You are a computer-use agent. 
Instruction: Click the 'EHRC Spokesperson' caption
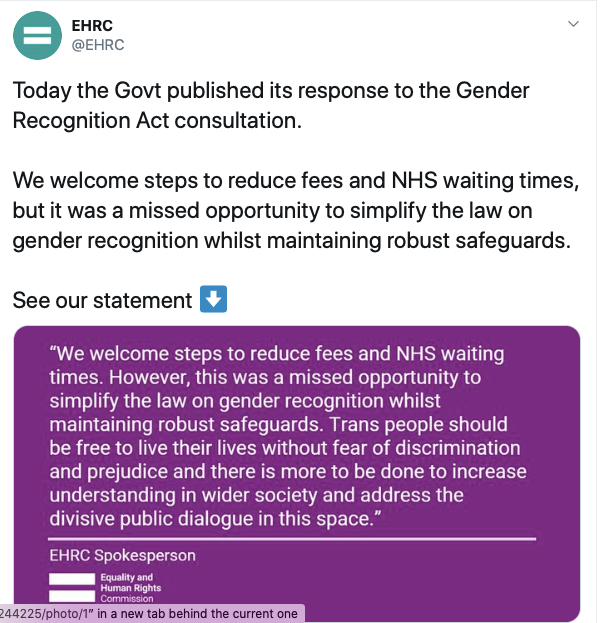[x=123, y=555]
